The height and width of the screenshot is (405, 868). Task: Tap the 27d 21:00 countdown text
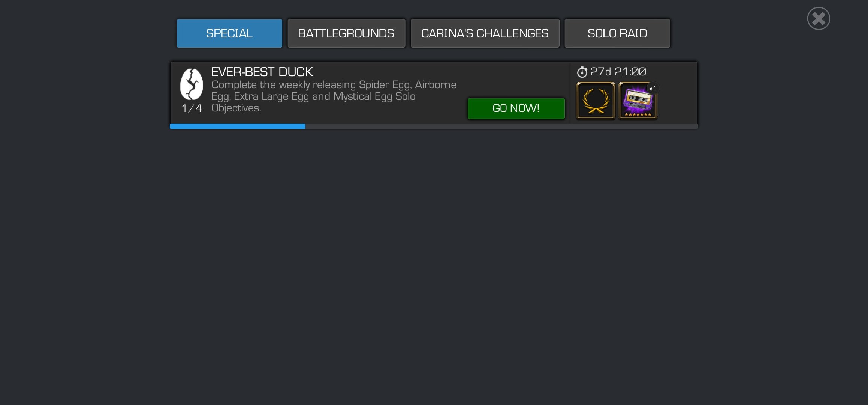(x=618, y=72)
